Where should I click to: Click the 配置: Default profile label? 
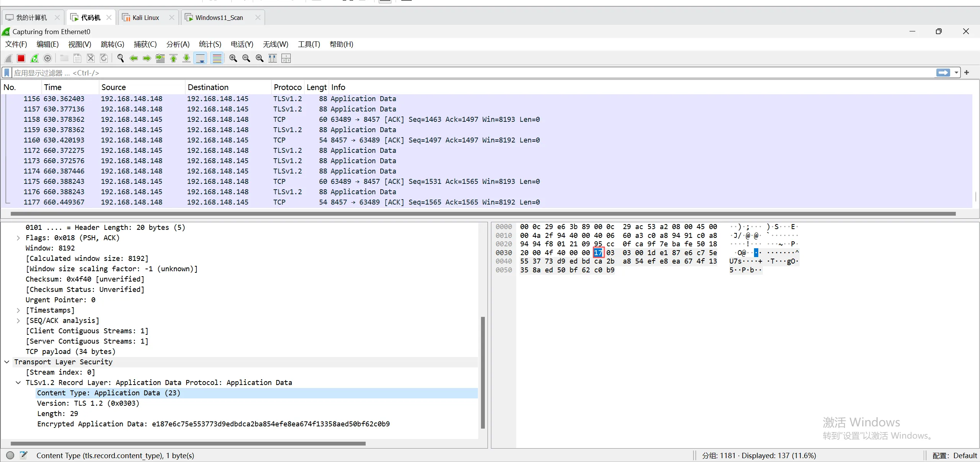(954, 455)
